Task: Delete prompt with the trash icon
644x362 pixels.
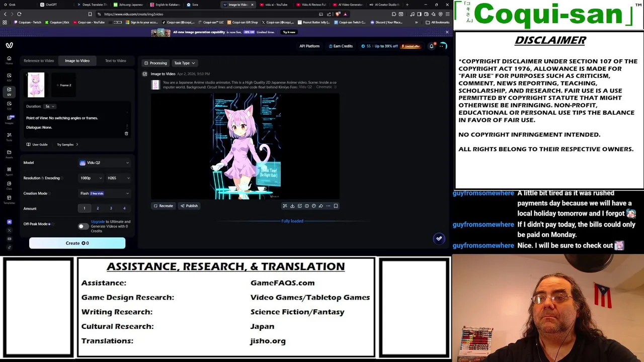Action: coord(126,134)
